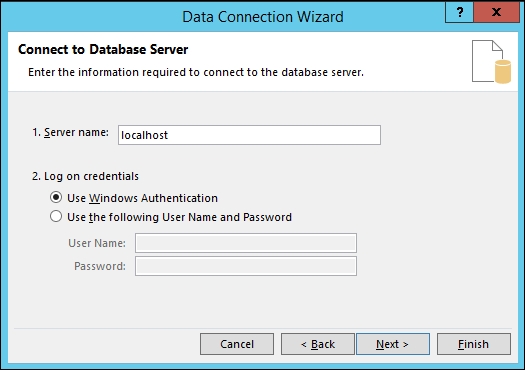
Task: Cancel the data connection wizard
Action: pos(237,344)
